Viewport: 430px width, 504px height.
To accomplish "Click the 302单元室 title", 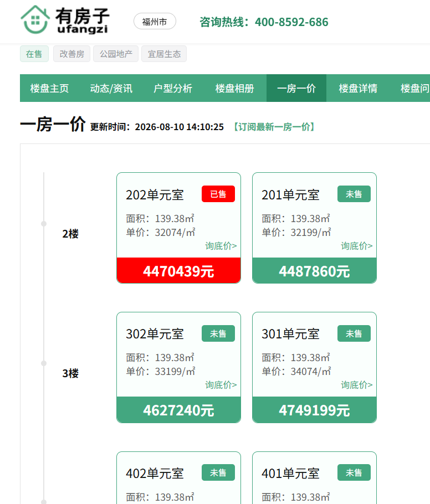I will (x=155, y=334).
